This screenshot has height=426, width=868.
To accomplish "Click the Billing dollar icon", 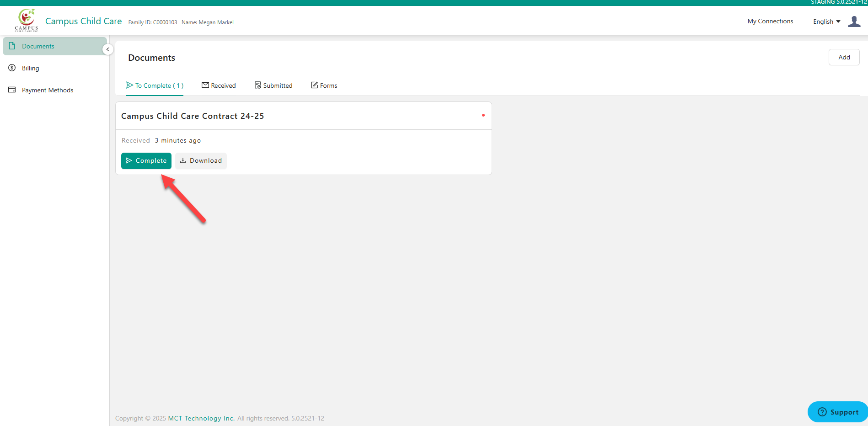I will click(12, 68).
